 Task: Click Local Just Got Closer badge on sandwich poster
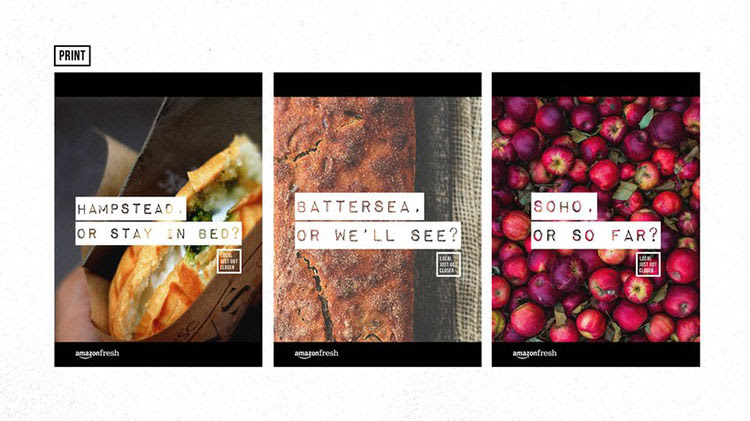click(x=229, y=262)
